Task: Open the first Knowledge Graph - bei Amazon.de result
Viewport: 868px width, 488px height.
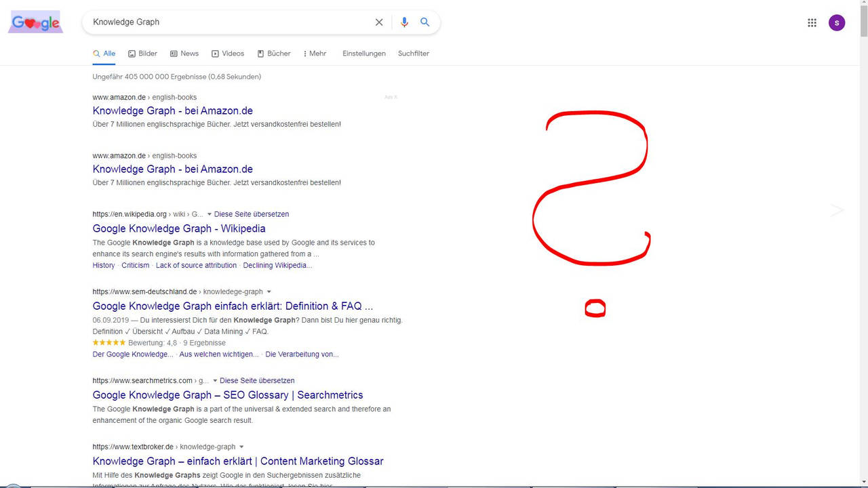Action: pyautogui.click(x=173, y=110)
